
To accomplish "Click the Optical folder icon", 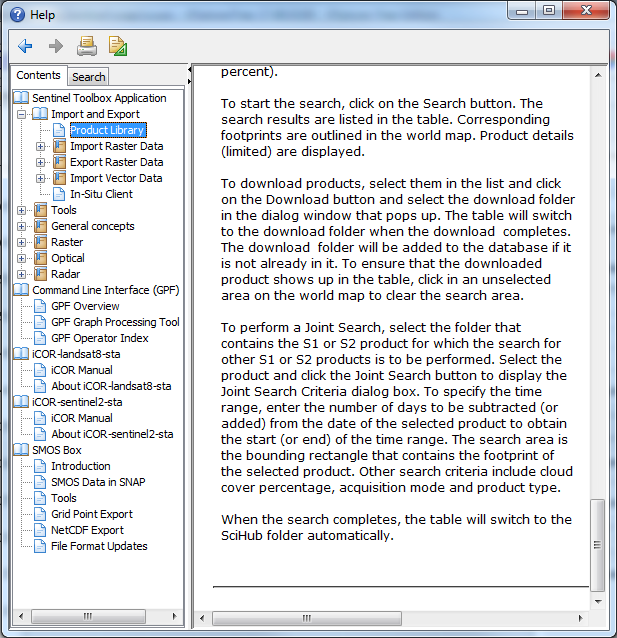I will point(40,258).
